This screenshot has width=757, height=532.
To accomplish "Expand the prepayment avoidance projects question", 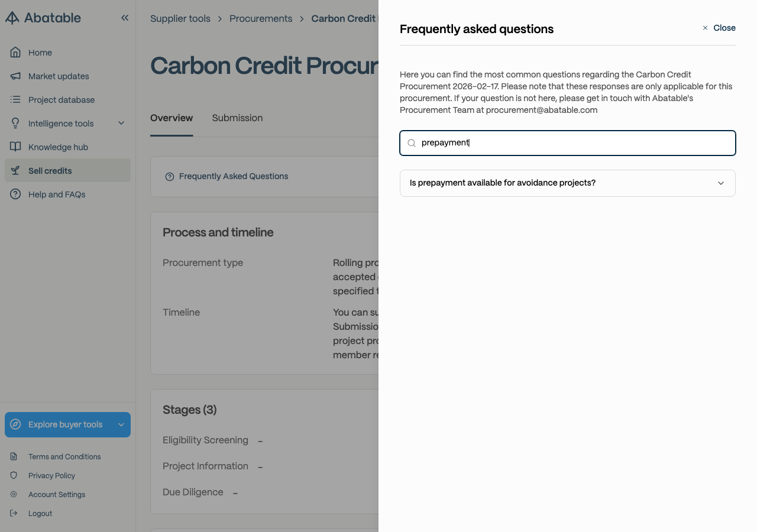I will click(568, 183).
